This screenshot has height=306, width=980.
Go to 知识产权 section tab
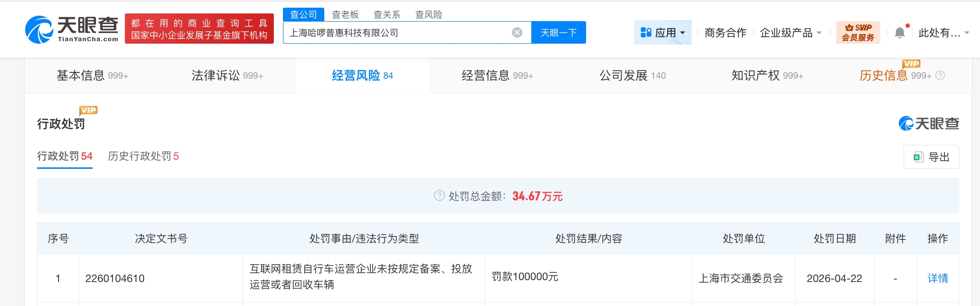(767, 75)
